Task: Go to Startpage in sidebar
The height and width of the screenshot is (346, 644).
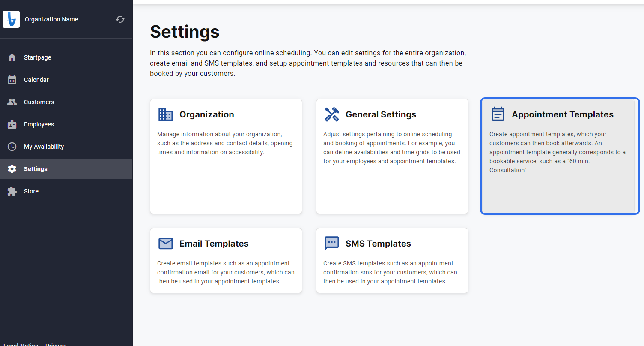Action: (x=66, y=57)
